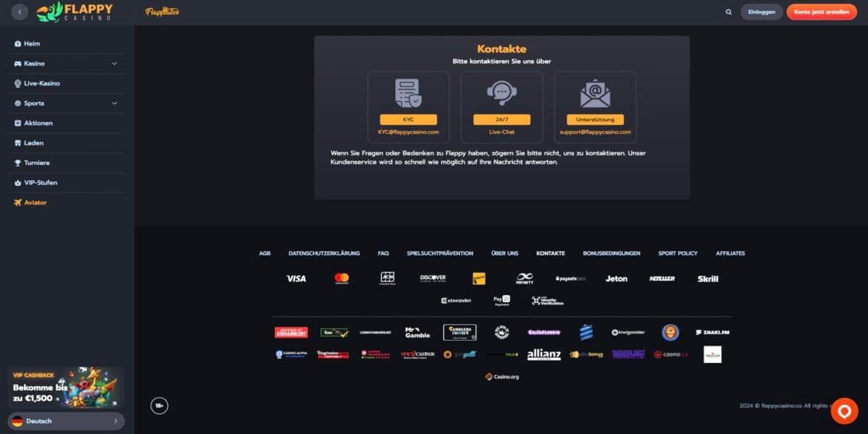Expand the Kasino sidebar submenu
Viewport: 868px width, 434px height.
[x=114, y=64]
